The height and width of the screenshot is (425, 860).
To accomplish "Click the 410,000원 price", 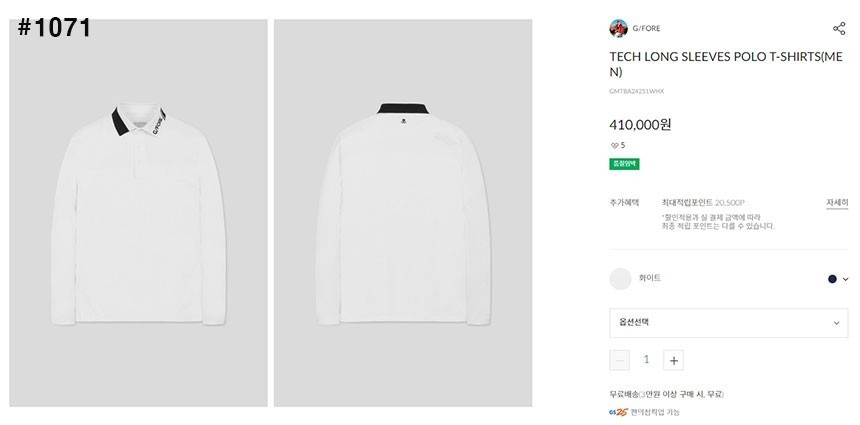I will coord(640,125).
